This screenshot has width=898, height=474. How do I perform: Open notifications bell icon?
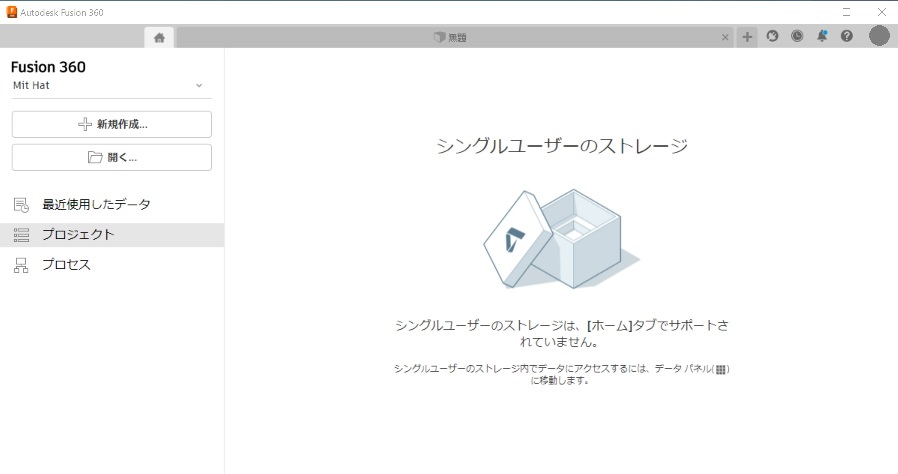(822, 36)
